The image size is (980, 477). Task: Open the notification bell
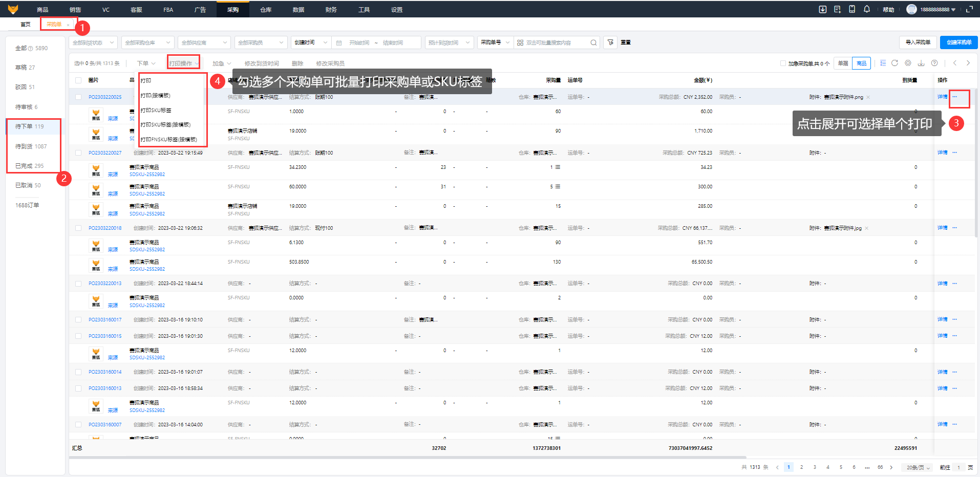867,9
